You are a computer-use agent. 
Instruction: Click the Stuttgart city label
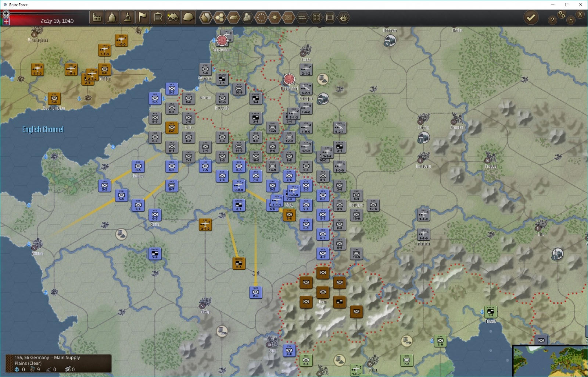(356, 205)
